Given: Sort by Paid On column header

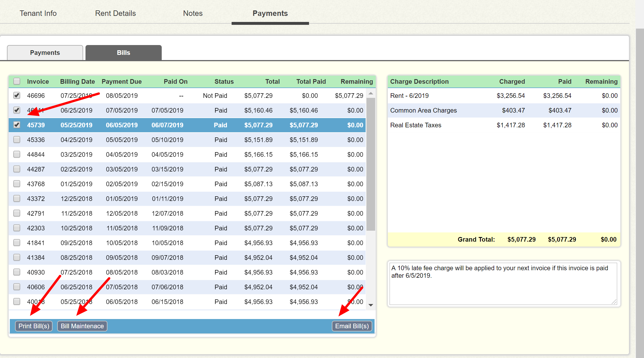Looking at the screenshot, I should click(176, 81).
